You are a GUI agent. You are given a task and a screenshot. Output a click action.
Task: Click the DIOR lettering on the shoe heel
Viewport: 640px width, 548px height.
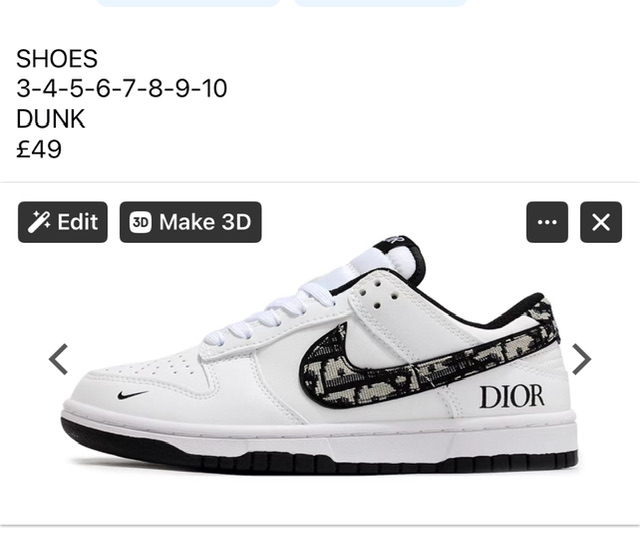tap(512, 397)
